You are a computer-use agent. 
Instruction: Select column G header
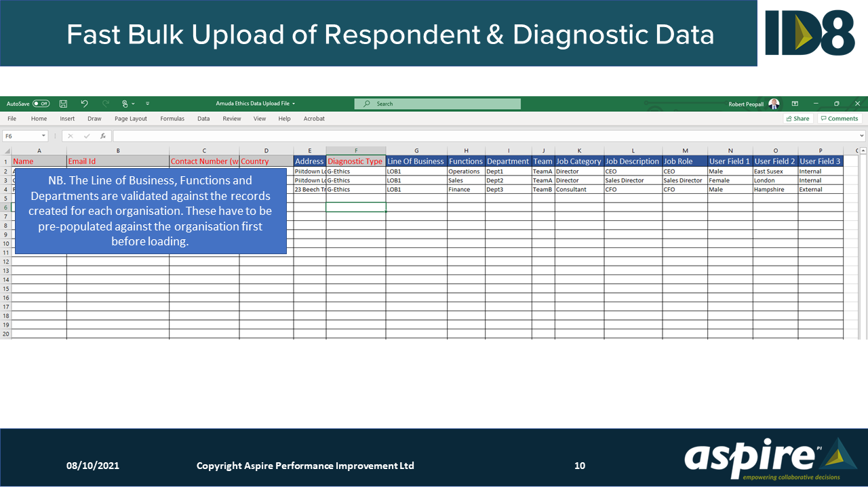[416, 150]
